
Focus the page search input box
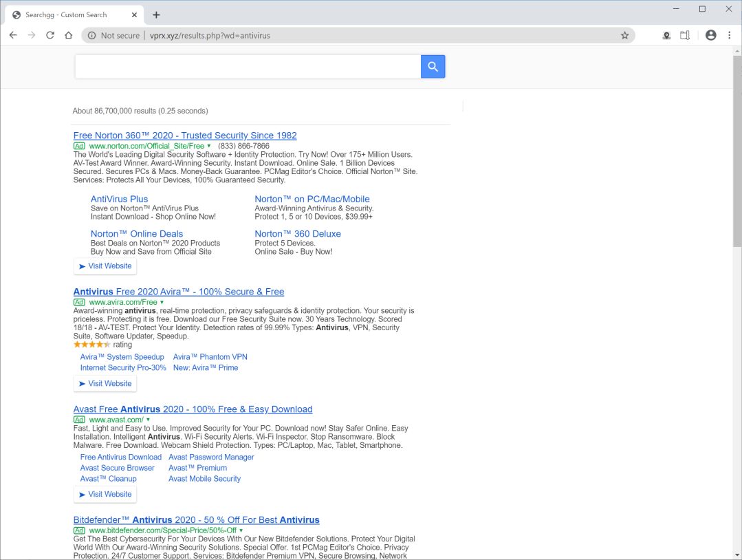[248, 67]
